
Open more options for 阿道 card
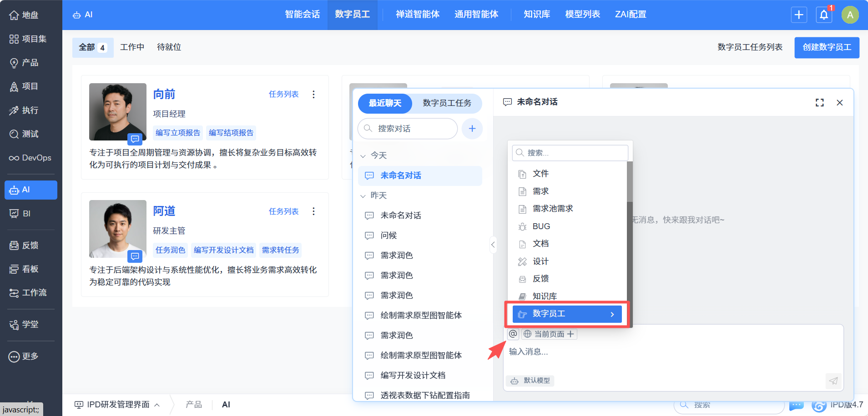(313, 211)
